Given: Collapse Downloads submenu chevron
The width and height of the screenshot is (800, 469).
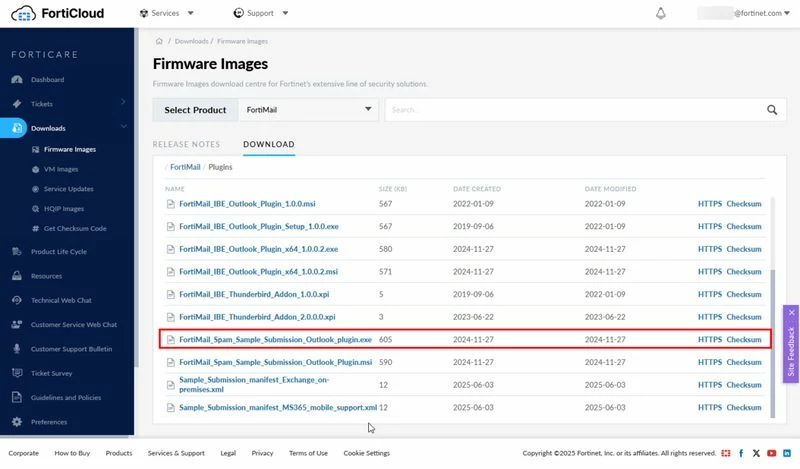Looking at the screenshot, I should tap(123, 127).
